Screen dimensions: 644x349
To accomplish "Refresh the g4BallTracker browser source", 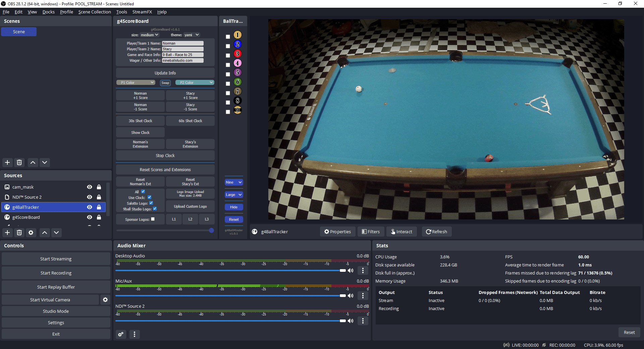I will coord(436,232).
